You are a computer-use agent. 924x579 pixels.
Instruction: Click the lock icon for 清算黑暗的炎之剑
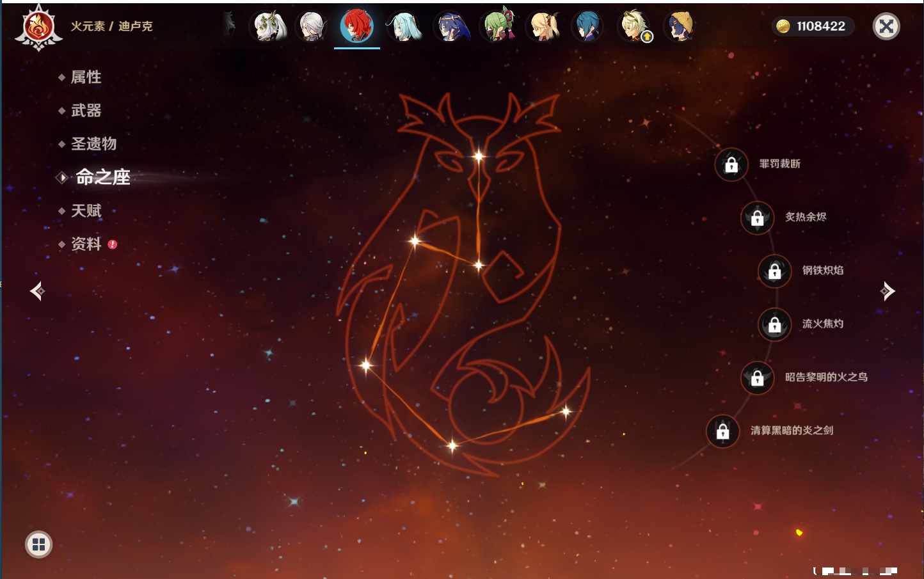(x=722, y=431)
